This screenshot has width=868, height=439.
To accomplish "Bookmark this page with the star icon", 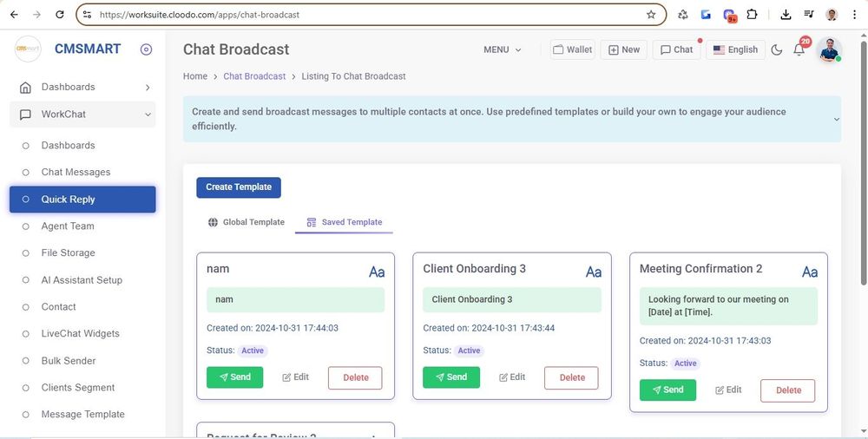I will tap(651, 15).
